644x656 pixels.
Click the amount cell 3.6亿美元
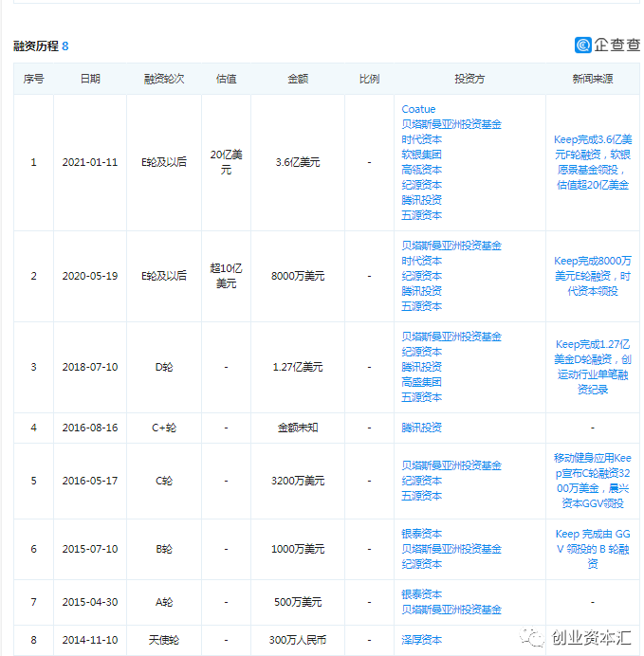tap(298, 162)
